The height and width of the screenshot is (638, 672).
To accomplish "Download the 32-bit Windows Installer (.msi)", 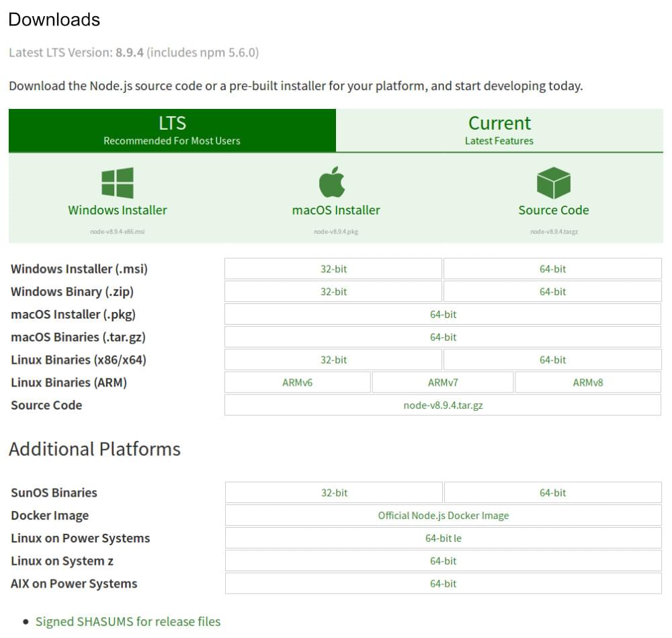I will (x=333, y=268).
